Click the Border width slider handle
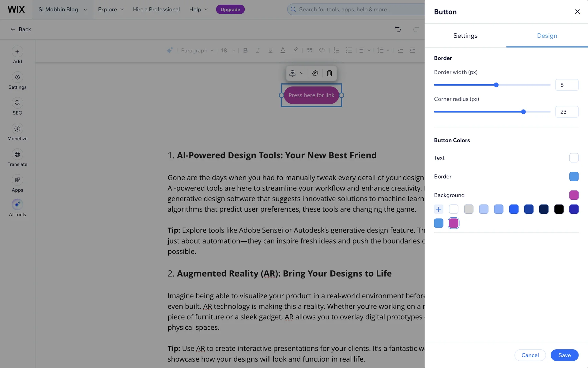The width and height of the screenshot is (588, 368). point(496,85)
